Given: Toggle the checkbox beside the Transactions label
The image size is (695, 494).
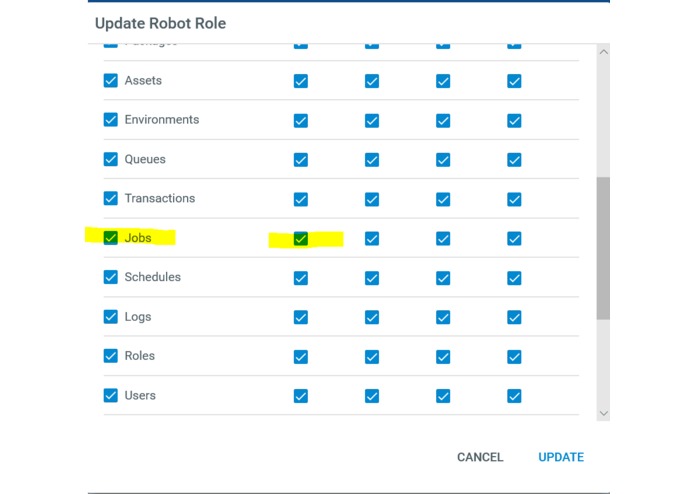Looking at the screenshot, I should 111,198.
